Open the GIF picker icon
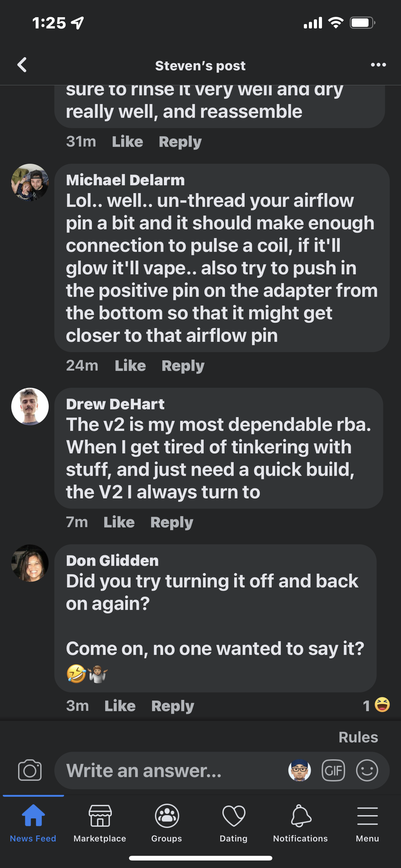 (333, 770)
